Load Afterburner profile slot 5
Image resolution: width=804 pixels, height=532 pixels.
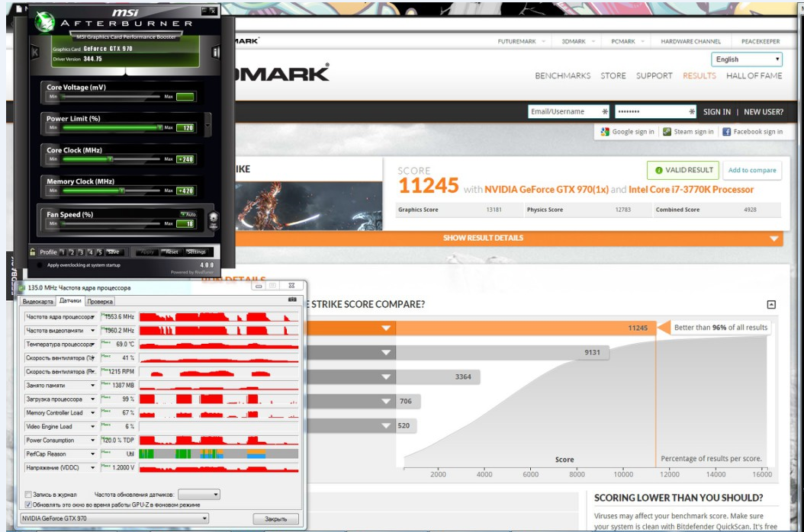click(x=100, y=252)
